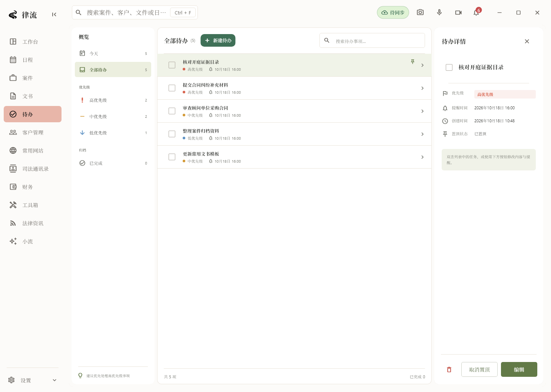Focus the global search field
This screenshot has height=392, width=551.
[x=135, y=12]
